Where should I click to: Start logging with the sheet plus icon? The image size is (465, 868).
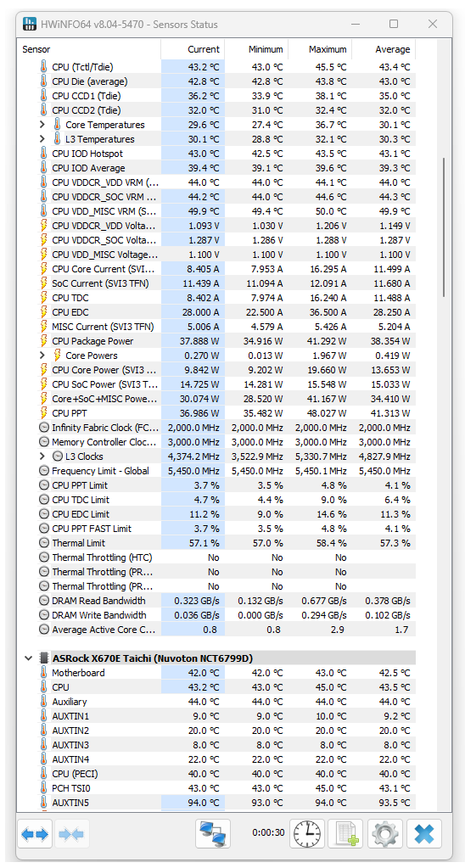point(346,833)
